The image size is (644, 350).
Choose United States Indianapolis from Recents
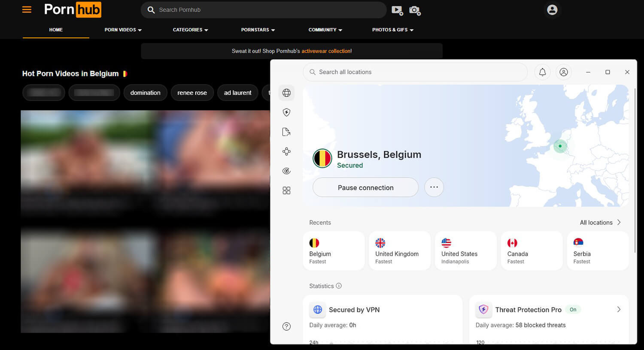click(x=466, y=251)
